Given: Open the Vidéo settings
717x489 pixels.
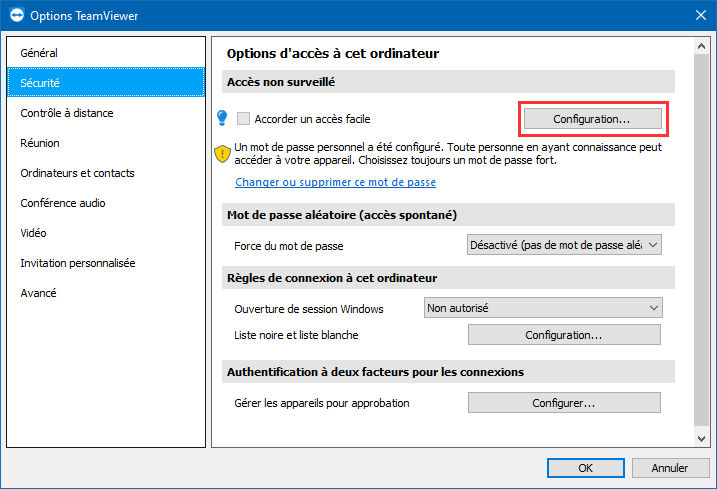Looking at the screenshot, I should (x=106, y=233).
